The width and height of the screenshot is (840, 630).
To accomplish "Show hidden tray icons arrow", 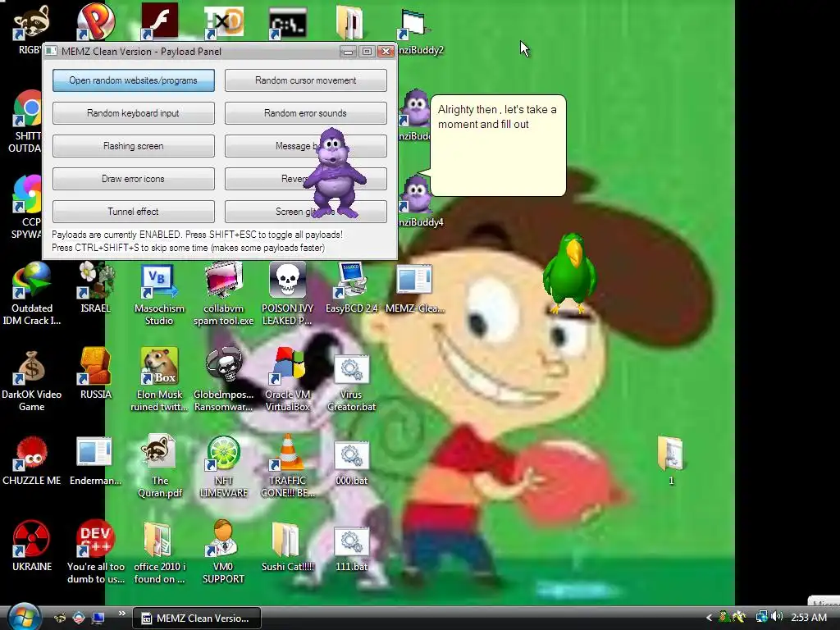I will (x=709, y=618).
